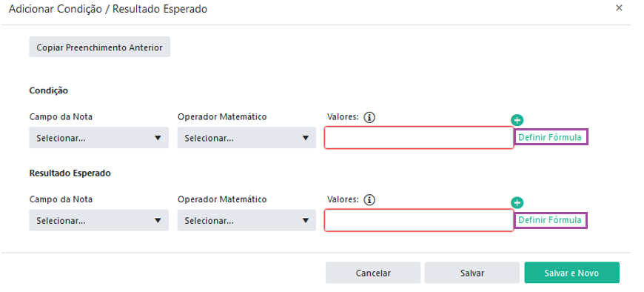Click the info icon beside Valores in Condição

tap(370, 118)
